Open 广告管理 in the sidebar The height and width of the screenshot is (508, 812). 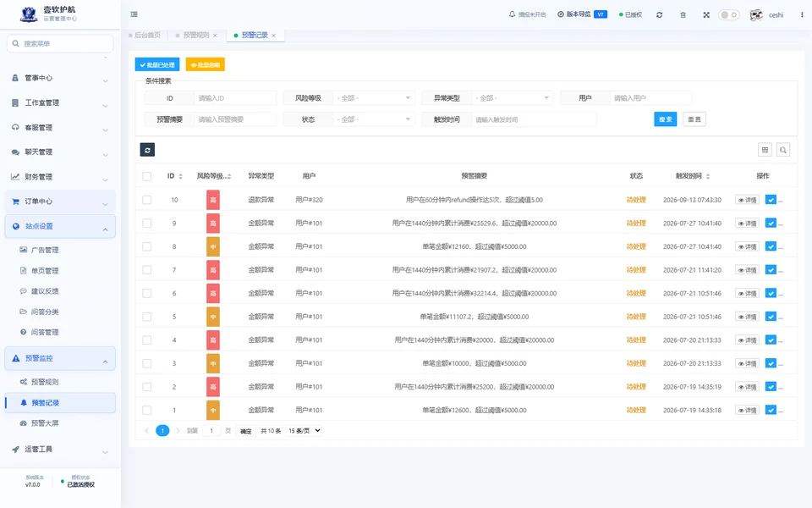tap(60, 250)
